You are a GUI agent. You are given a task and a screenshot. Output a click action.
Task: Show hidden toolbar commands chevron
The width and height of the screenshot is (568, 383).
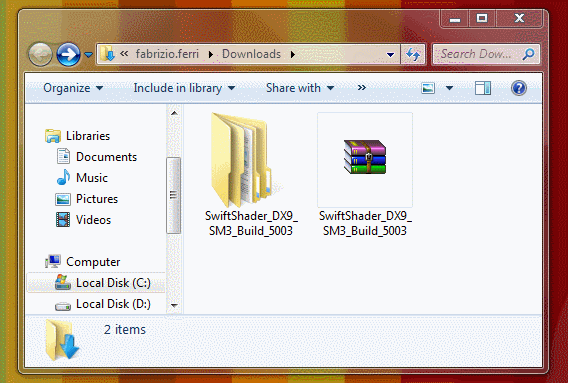pos(362,88)
